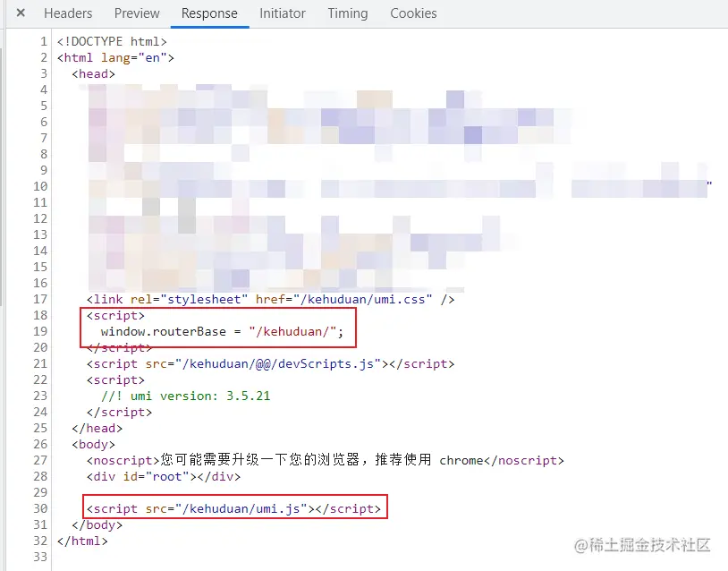Click the opening body tag

point(93,445)
